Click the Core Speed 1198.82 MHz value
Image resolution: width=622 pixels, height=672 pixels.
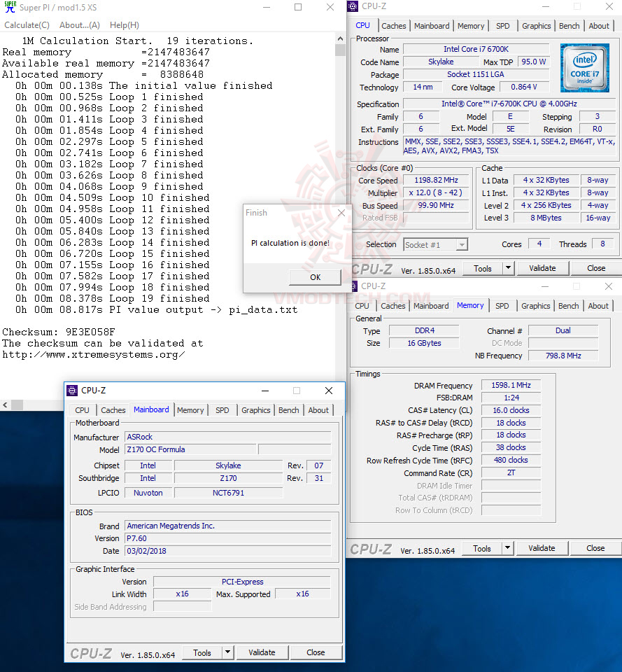pyautogui.click(x=436, y=181)
